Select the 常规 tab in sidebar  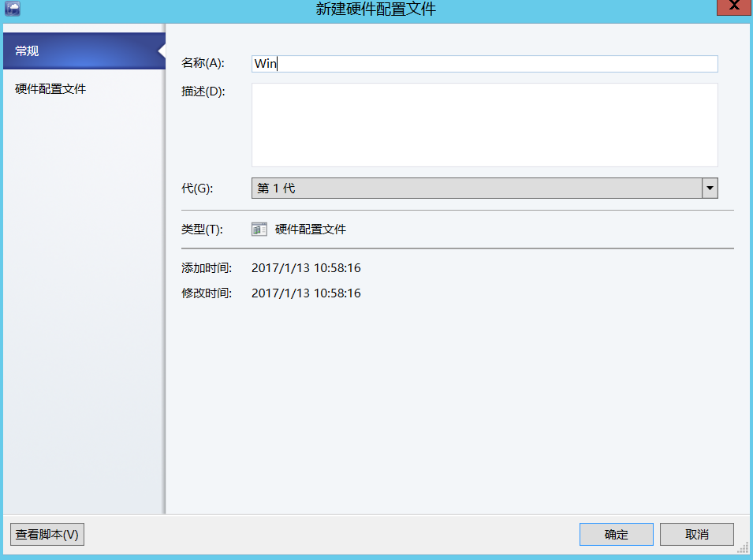tap(84, 51)
